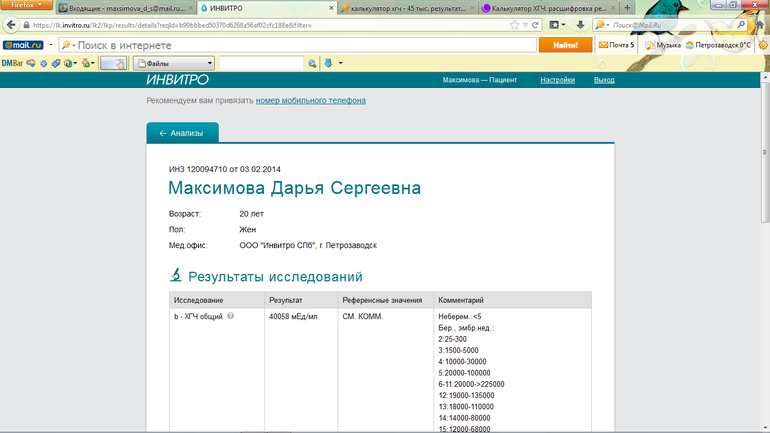The image size is (770, 433).
Task: Go to the home page icon
Action: pos(761,25)
